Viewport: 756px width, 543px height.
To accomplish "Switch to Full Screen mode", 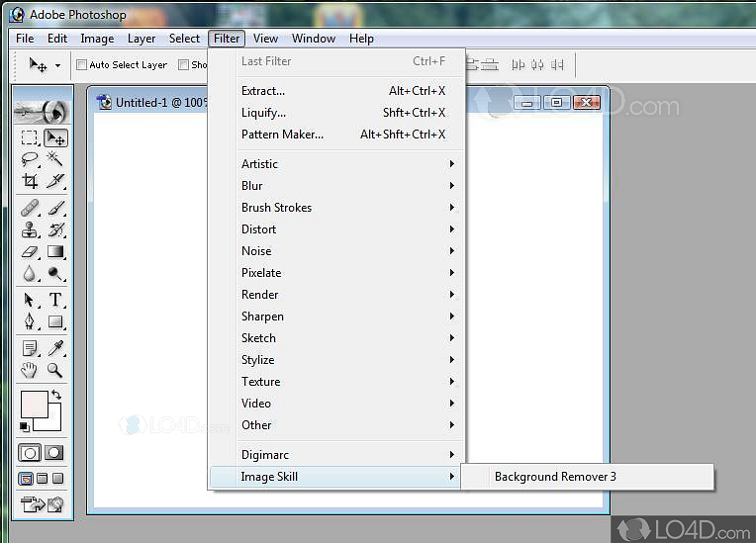I will [57, 479].
